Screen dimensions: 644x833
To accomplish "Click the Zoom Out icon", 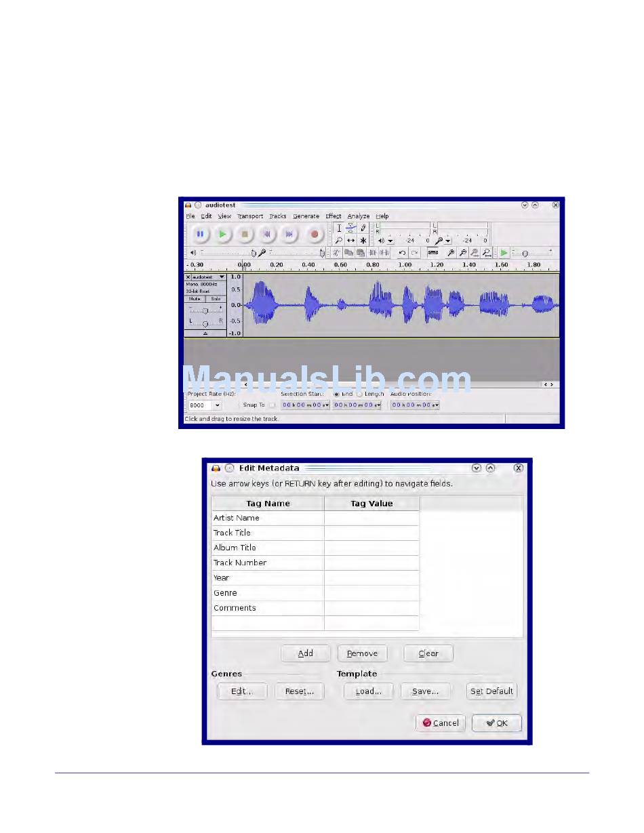I will [x=463, y=252].
